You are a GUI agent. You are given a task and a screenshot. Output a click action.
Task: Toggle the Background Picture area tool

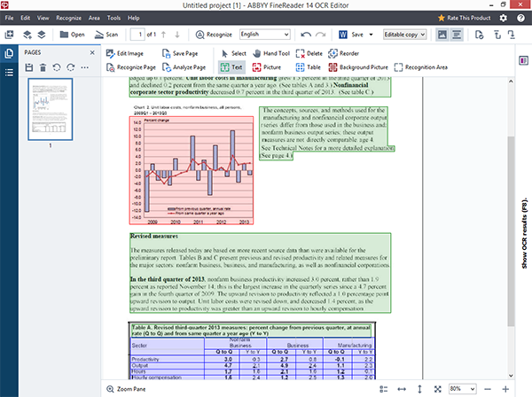(354, 67)
